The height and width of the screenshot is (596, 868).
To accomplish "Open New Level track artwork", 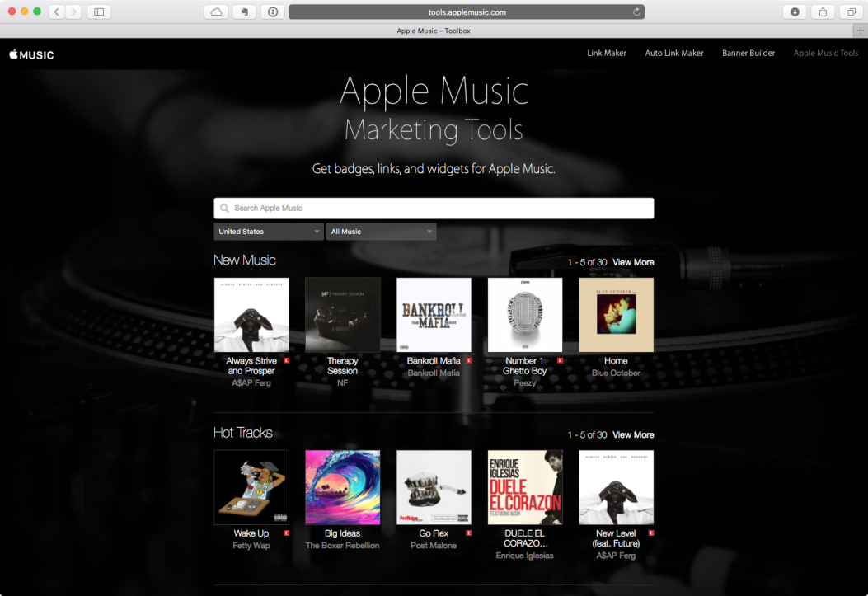I will 616,487.
